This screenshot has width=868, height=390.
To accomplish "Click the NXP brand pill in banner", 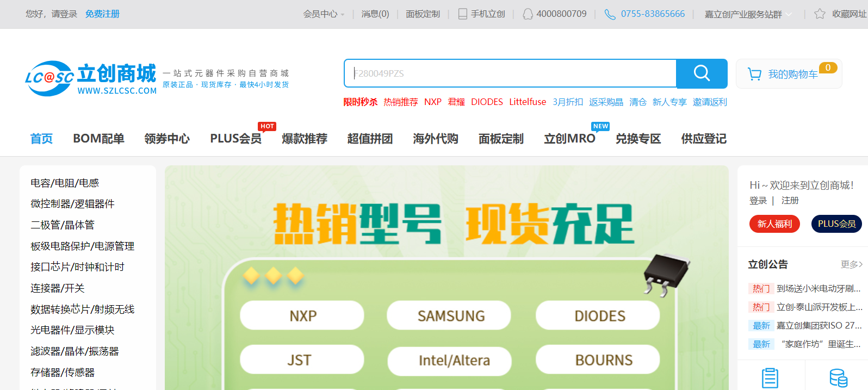I will tap(302, 315).
